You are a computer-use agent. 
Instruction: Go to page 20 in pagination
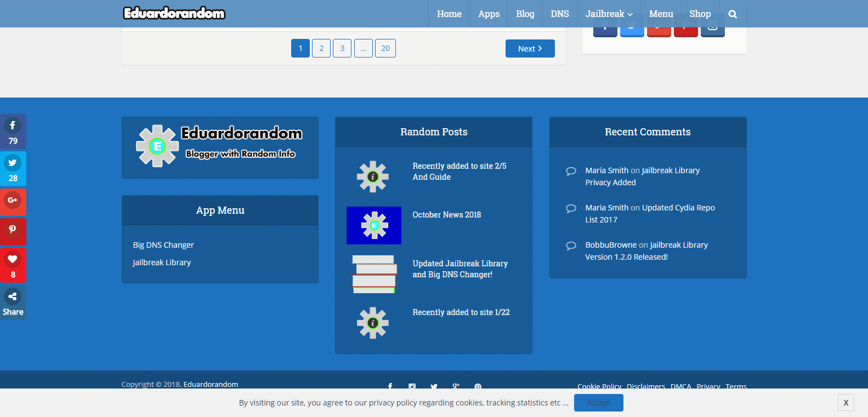[x=385, y=48]
